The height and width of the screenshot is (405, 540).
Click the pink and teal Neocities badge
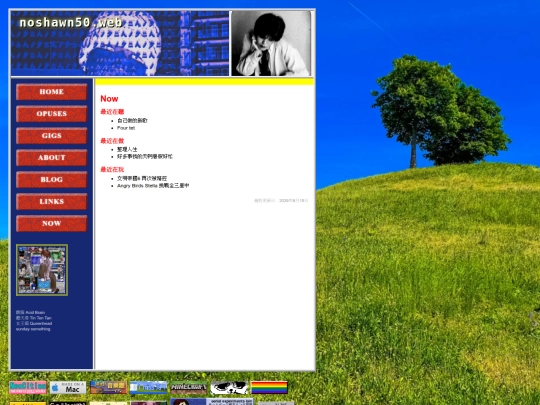28,387
